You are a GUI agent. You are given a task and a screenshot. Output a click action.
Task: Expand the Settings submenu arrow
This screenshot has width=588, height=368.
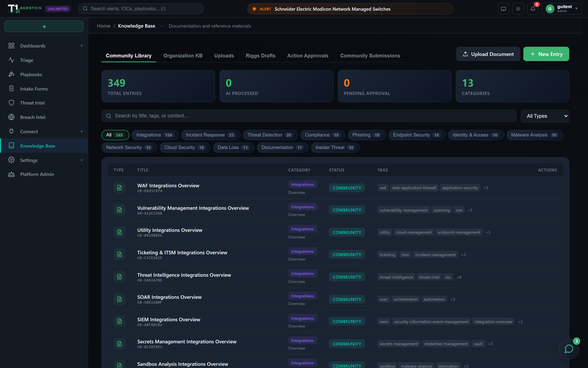(x=82, y=160)
